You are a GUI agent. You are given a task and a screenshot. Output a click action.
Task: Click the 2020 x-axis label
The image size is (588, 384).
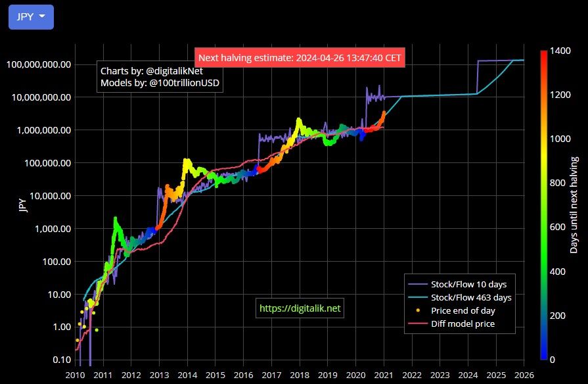pos(356,375)
